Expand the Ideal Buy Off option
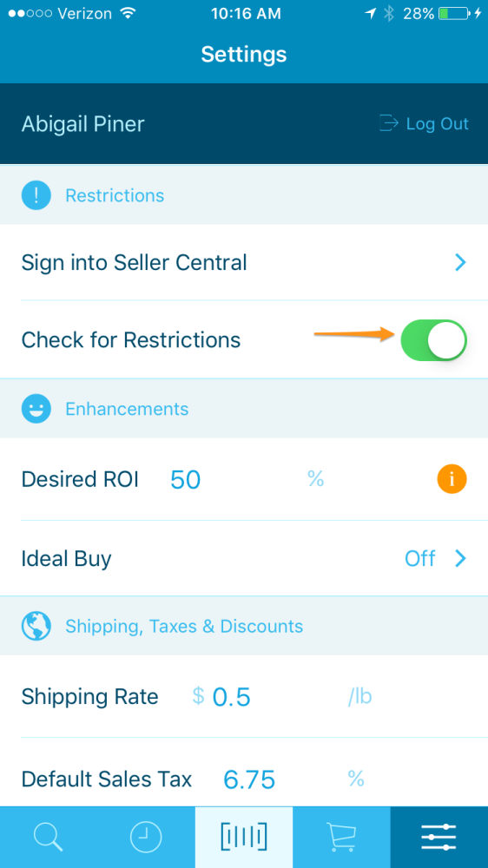488x868 pixels. click(435, 558)
